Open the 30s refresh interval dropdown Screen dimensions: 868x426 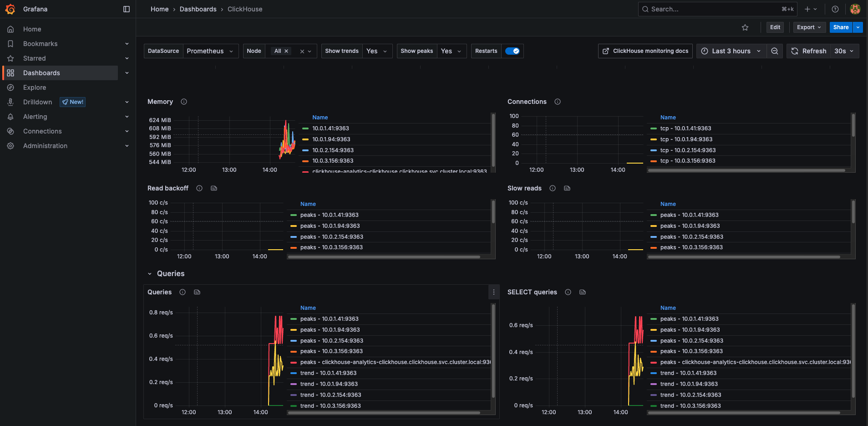coord(845,51)
